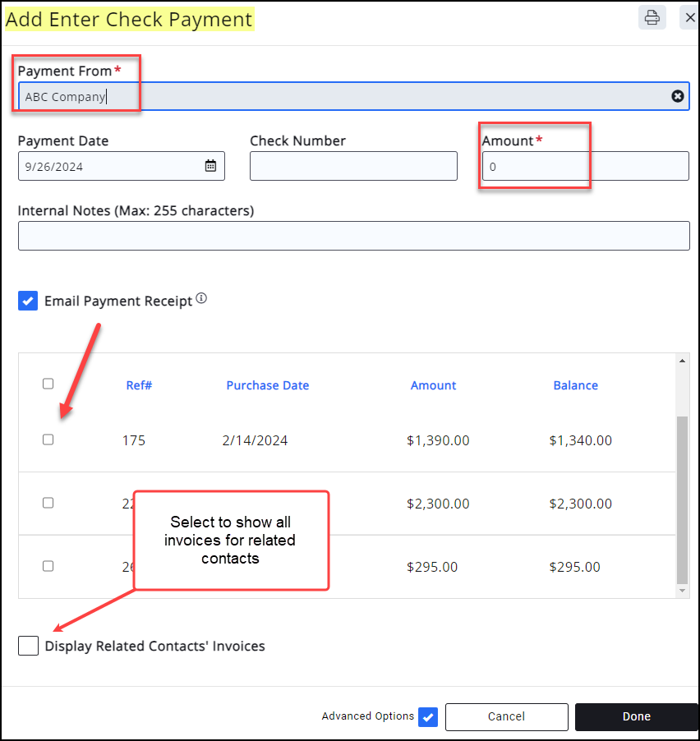Check the $295.00 invoice row checkbox
Image resolution: width=700 pixels, height=741 pixels.
48,566
